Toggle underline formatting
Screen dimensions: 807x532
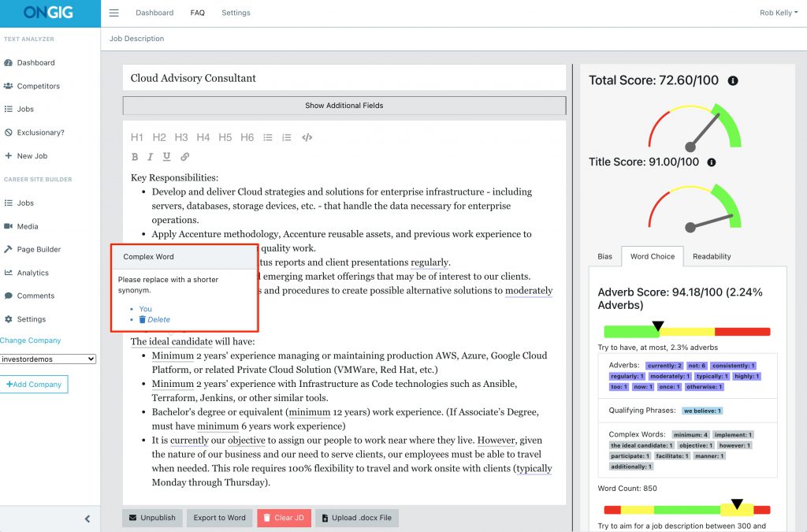click(x=167, y=156)
